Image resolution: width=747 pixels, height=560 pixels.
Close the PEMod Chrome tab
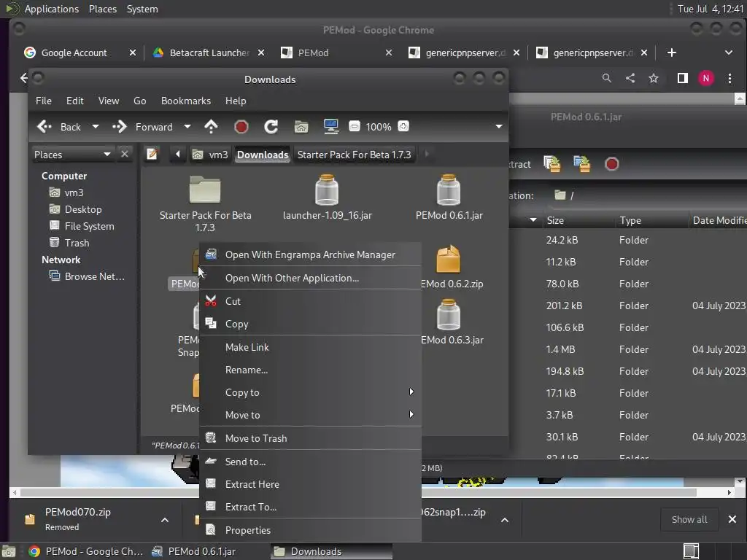[389, 52]
